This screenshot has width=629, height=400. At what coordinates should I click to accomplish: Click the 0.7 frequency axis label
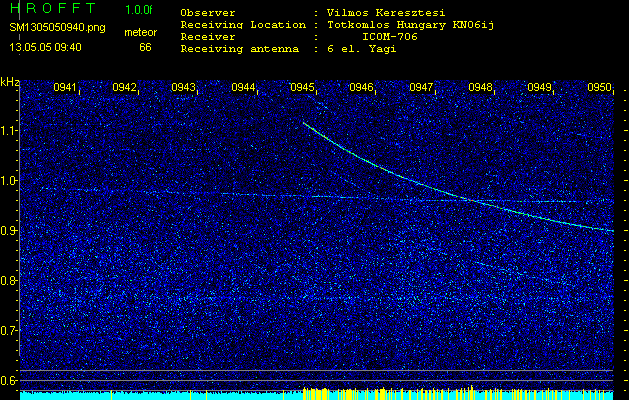9,330
